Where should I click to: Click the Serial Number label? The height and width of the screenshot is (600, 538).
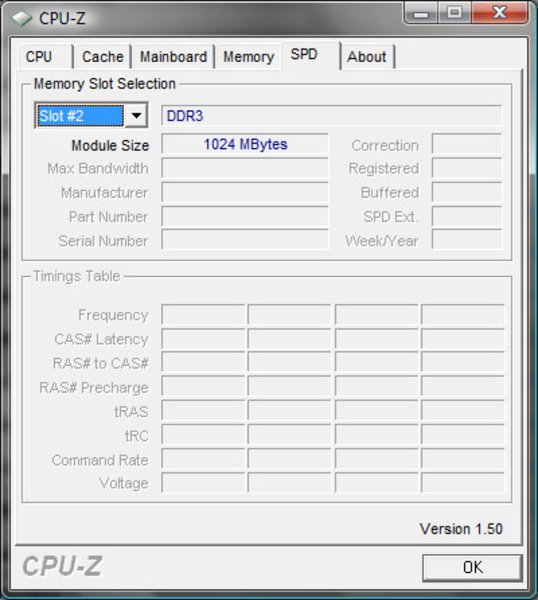pyautogui.click(x=103, y=241)
